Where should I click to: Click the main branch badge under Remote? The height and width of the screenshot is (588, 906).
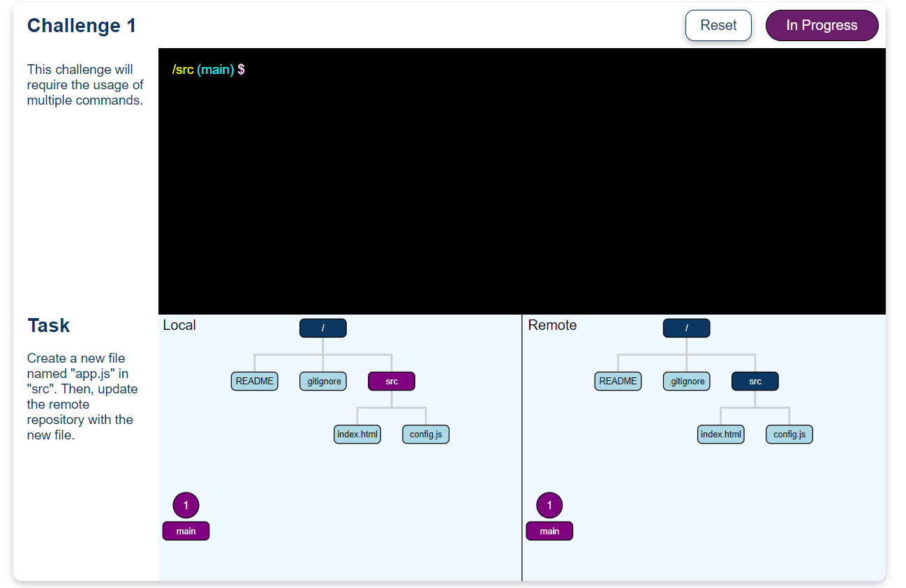tap(549, 531)
